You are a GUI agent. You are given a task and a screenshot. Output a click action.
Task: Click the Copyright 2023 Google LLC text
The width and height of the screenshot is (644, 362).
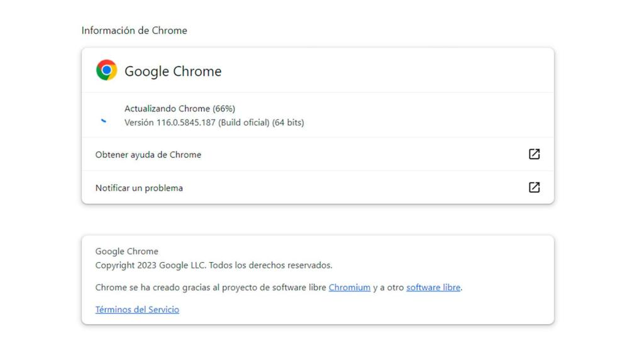(x=214, y=265)
